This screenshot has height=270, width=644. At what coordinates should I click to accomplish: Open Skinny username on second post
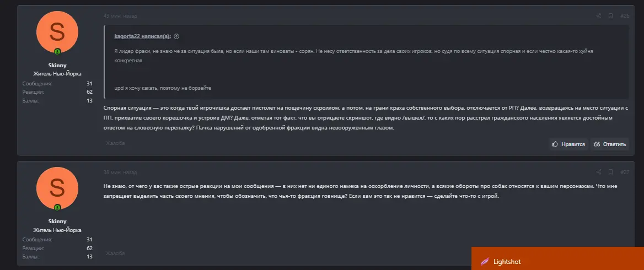coord(57,222)
